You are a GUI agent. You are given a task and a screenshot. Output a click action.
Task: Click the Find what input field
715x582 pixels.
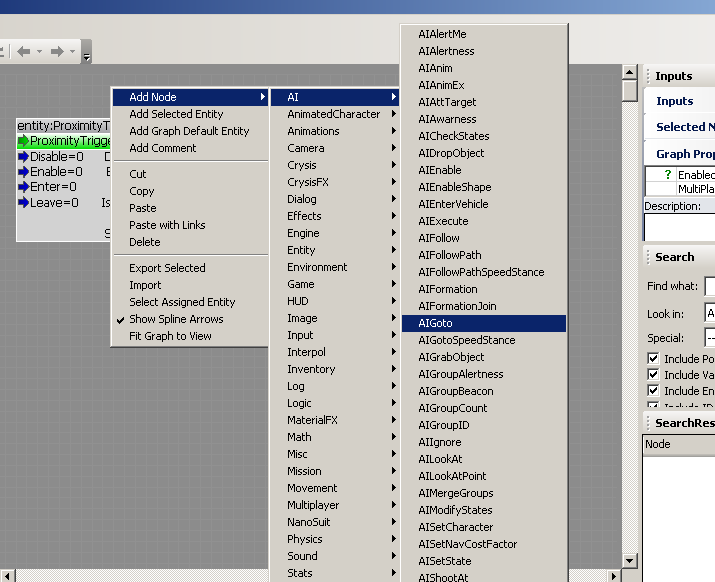point(710,286)
